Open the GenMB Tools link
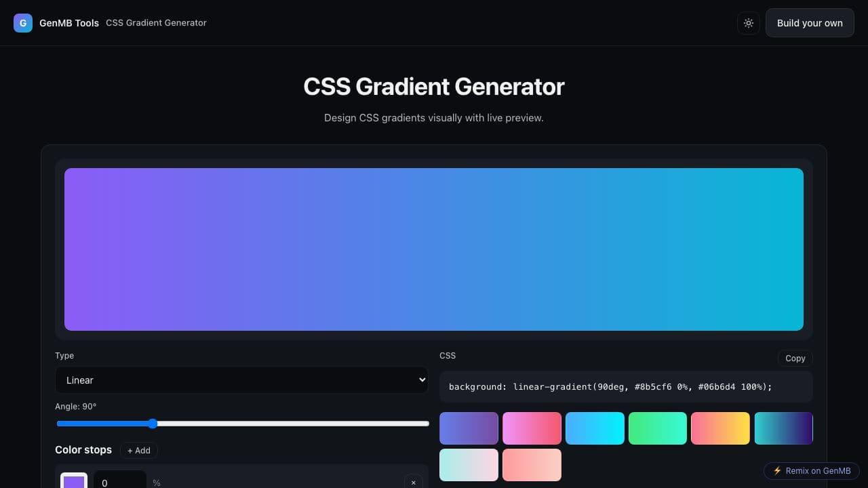The width and height of the screenshot is (868, 488). [69, 23]
